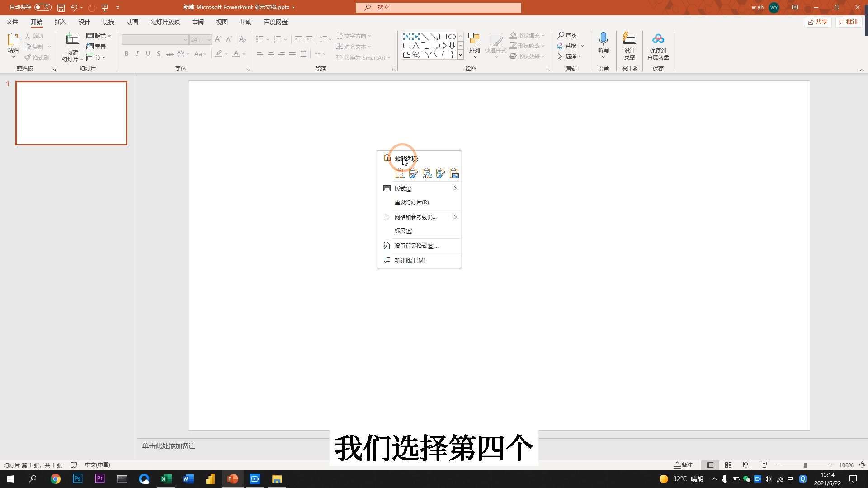Click the New Slide icon in the ribbon
Screen dimensions: 868x488
[x=72, y=39]
